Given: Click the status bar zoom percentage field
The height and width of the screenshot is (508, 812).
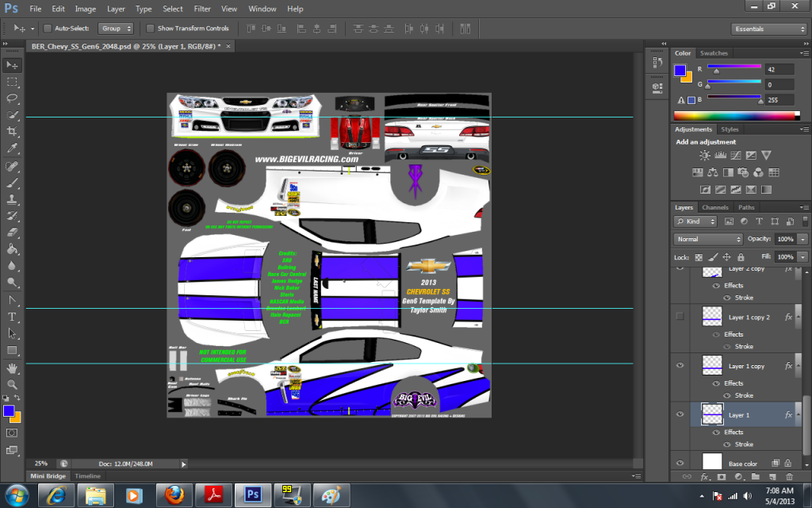Looking at the screenshot, I should click(41, 464).
